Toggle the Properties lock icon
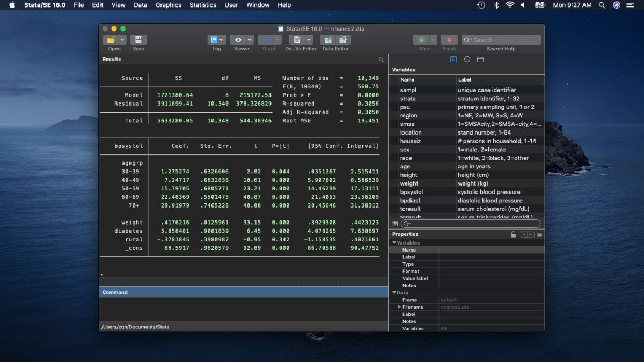The height and width of the screenshot is (362, 644). [514, 234]
